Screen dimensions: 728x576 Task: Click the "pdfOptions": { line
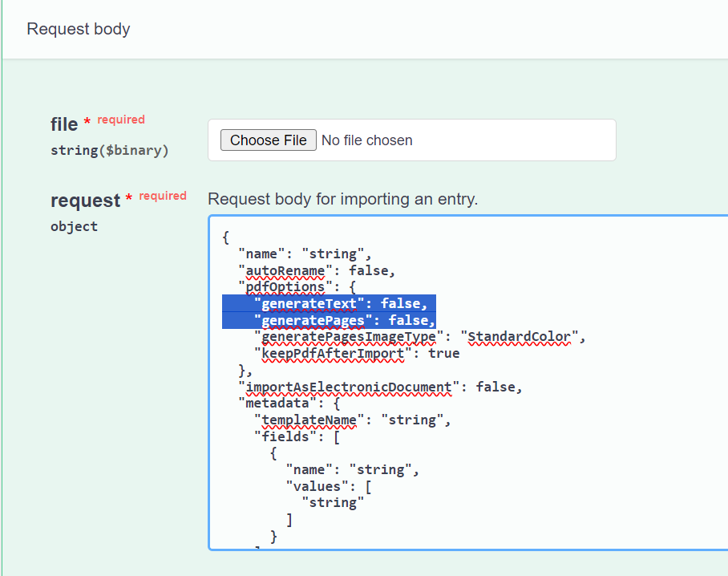(297, 287)
